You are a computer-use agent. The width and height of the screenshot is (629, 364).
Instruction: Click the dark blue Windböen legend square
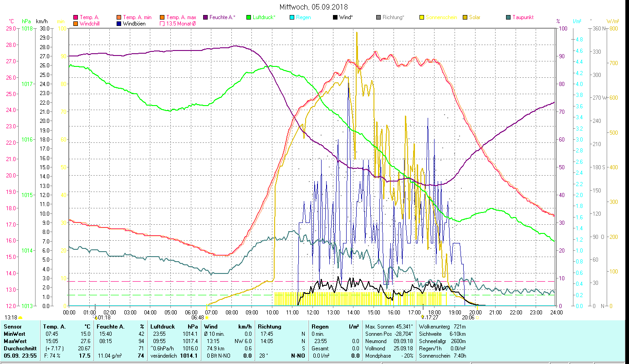119,24
